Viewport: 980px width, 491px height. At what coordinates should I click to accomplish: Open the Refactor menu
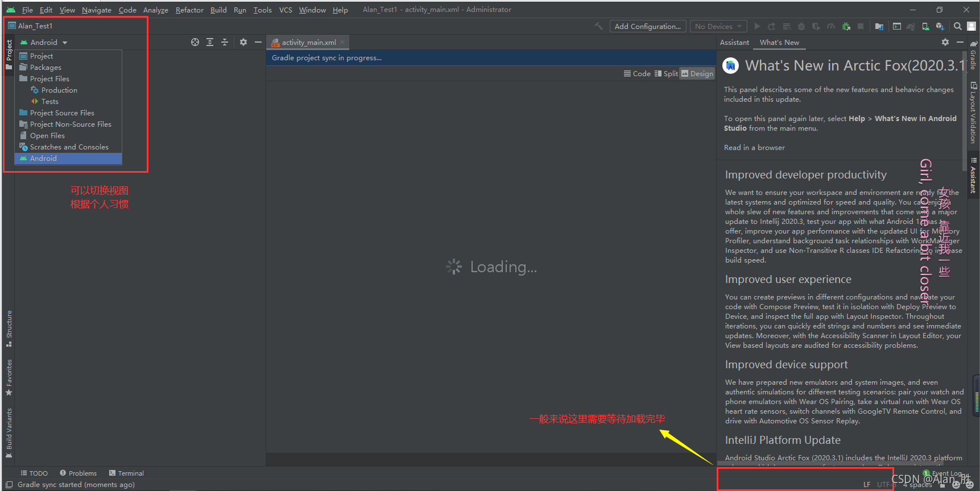click(x=189, y=10)
